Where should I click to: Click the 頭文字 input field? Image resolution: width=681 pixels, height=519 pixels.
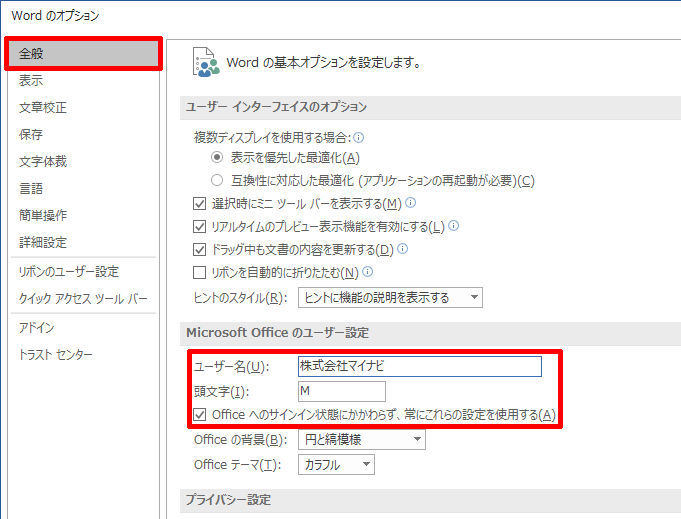point(342,391)
